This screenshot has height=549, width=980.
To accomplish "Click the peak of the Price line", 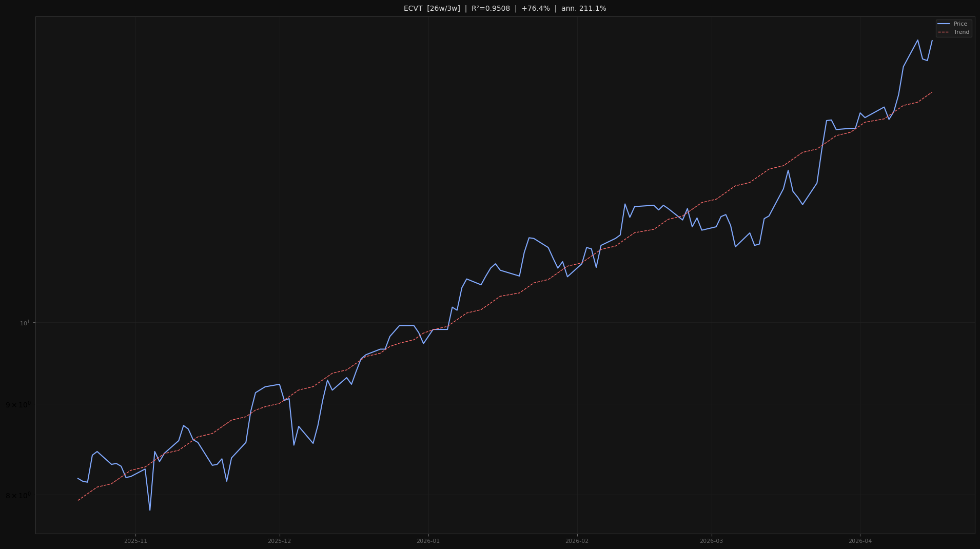I will point(917,40).
